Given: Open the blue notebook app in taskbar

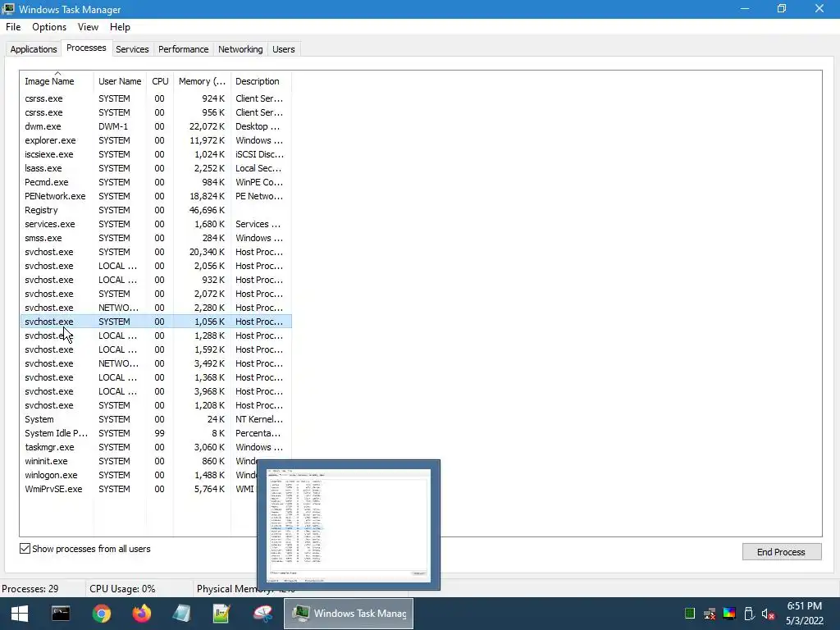Looking at the screenshot, I should coord(181,614).
